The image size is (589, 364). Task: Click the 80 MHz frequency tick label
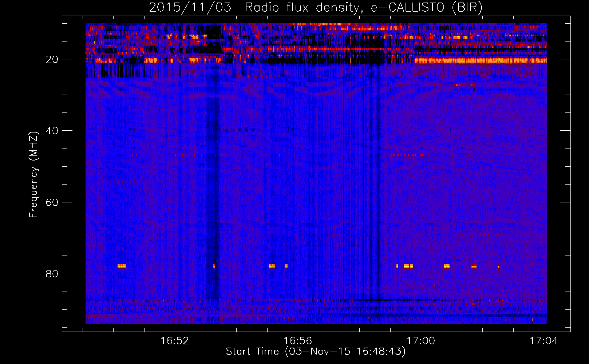[x=52, y=274]
